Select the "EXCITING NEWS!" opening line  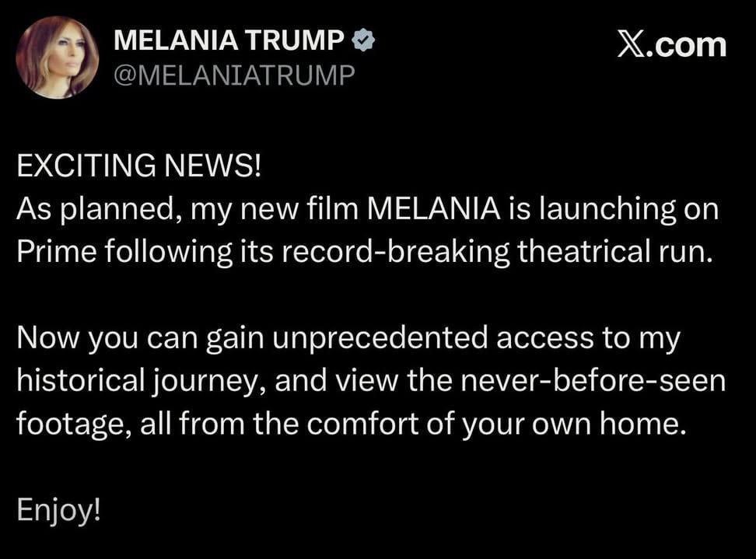coord(139,166)
